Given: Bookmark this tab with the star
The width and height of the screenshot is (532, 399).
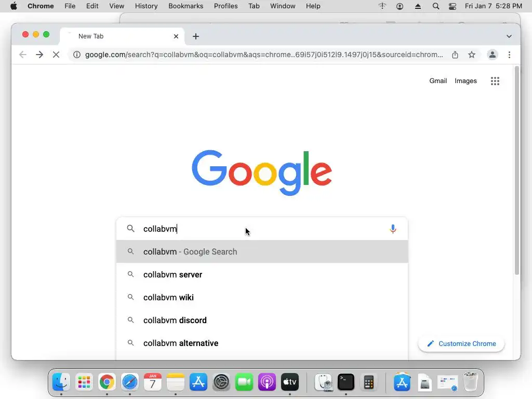Looking at the screenshot, I should tap(472, 55).
